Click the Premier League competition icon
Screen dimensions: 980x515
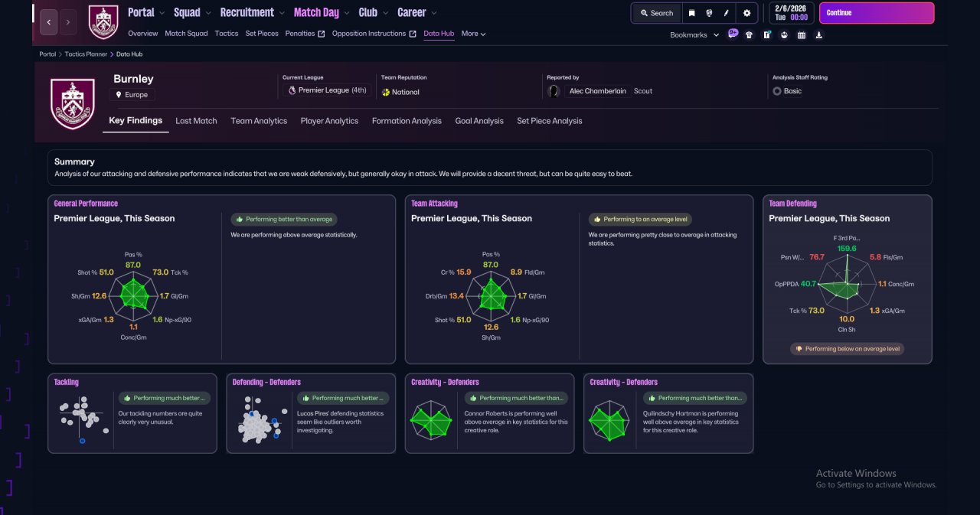[292, 90]
